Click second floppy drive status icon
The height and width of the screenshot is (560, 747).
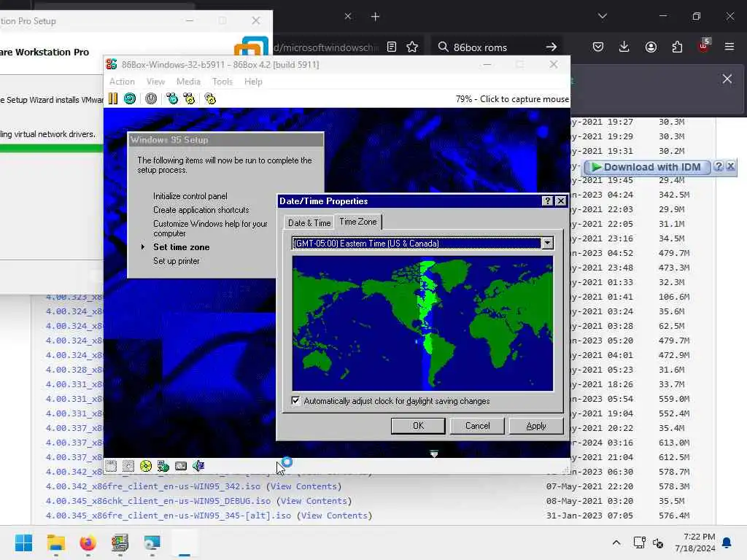[x=128, y=466]
